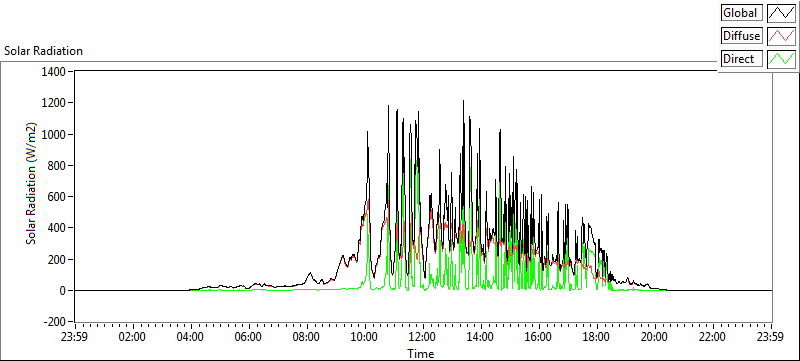
Task: Click the Diffuse plot legend line icon
Action: pos(781,36)
